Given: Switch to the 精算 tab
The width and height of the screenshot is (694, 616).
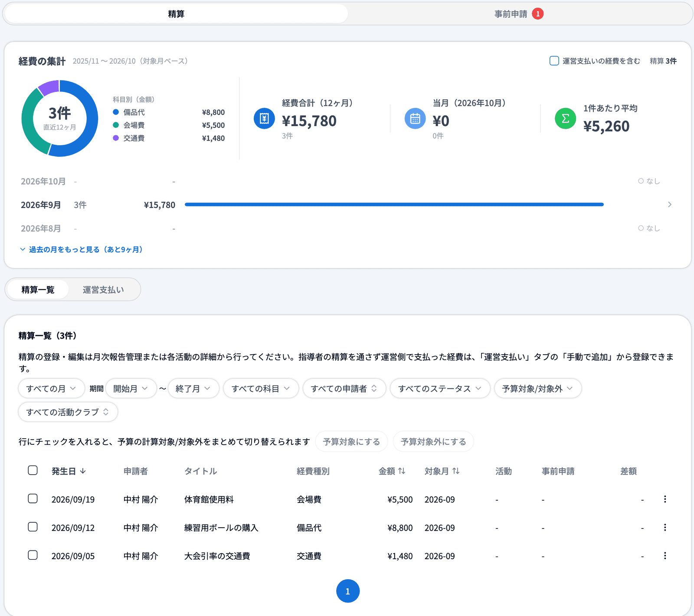Looking at the screenshot, I should [x=176, y=14].
